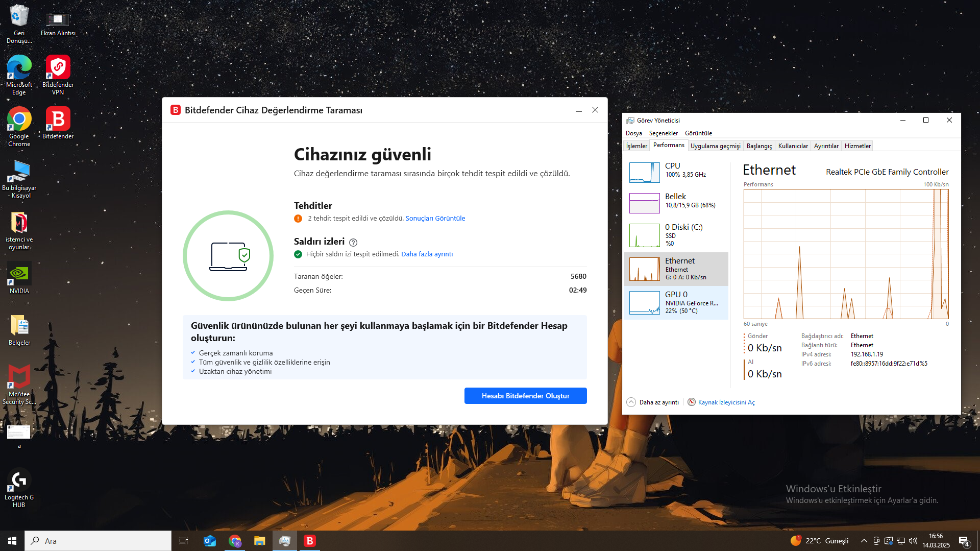Collapse Task Manager with Daha az ayrıntı
This screenshot has width=980, height=551.
coord(653,402)
